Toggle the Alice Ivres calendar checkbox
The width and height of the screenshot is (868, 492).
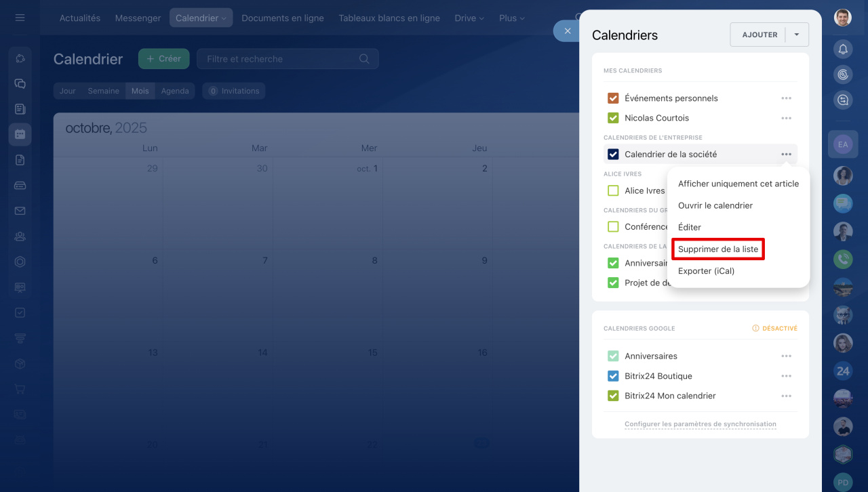click(613, 191)
